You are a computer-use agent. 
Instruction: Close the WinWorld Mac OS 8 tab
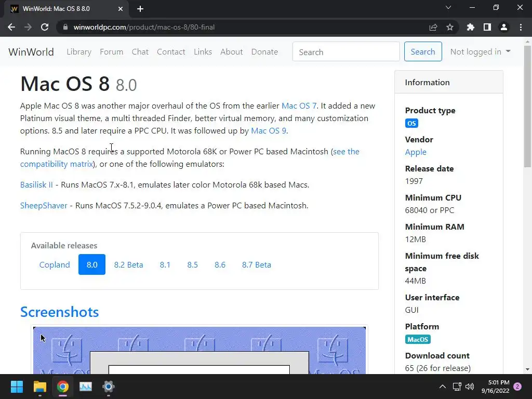click(x=121, y=9)
